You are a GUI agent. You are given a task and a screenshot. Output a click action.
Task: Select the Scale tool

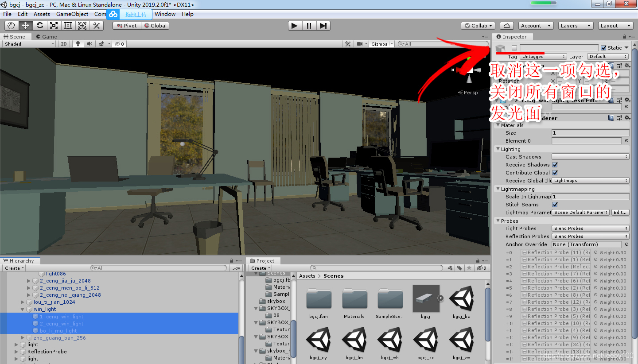click(x=54, y=26)
